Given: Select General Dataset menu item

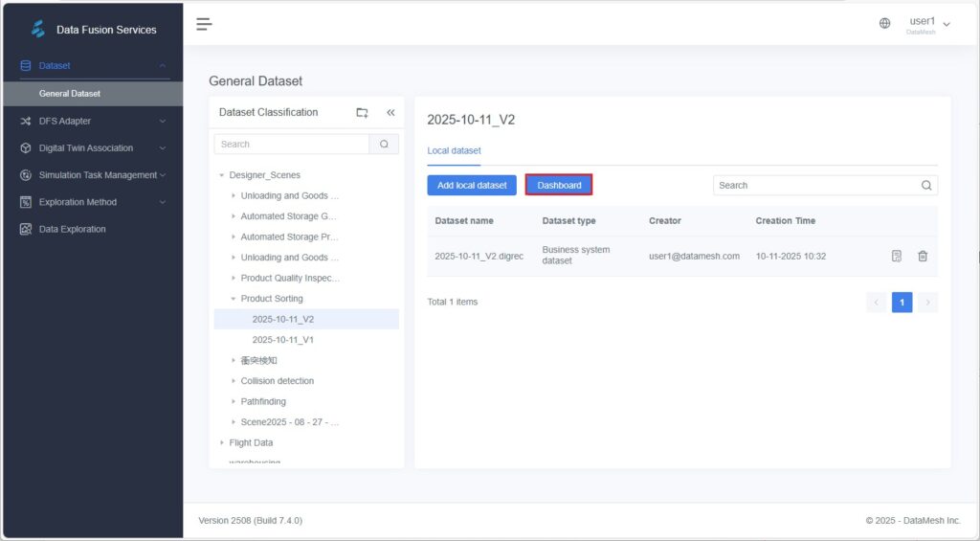Looking at the screenshot, I should coord(70,94).
